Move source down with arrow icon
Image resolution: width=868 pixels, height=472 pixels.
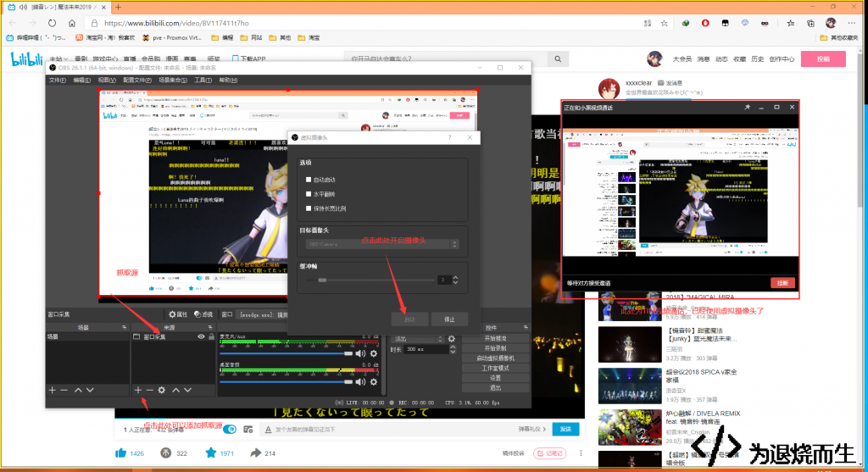click(x=187, y=390)
